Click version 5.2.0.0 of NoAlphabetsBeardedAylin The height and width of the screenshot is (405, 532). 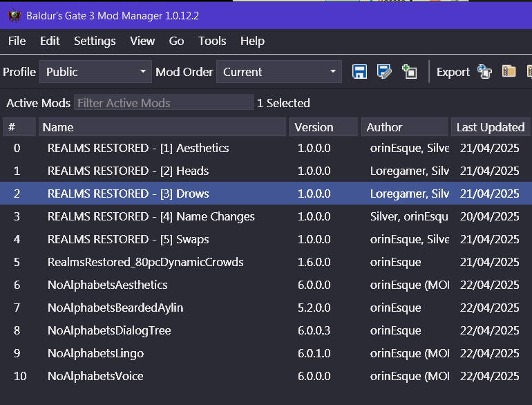pos(314,308)
